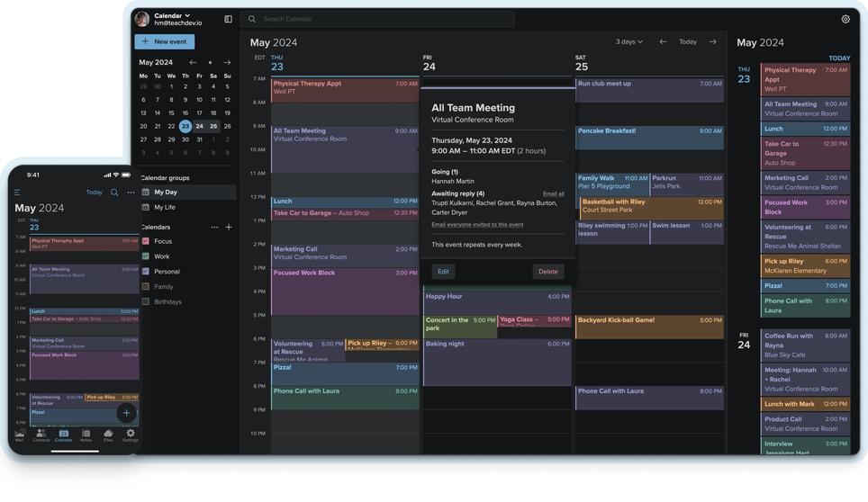Click the user avatar photo
This screenshot has height=502, width=868.
[142, 19]
